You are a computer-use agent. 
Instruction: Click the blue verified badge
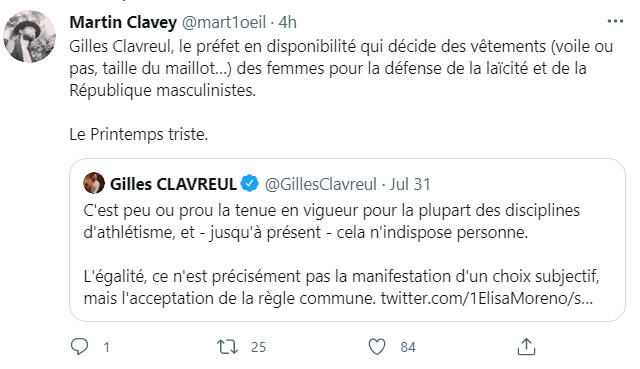pos(250,184)
